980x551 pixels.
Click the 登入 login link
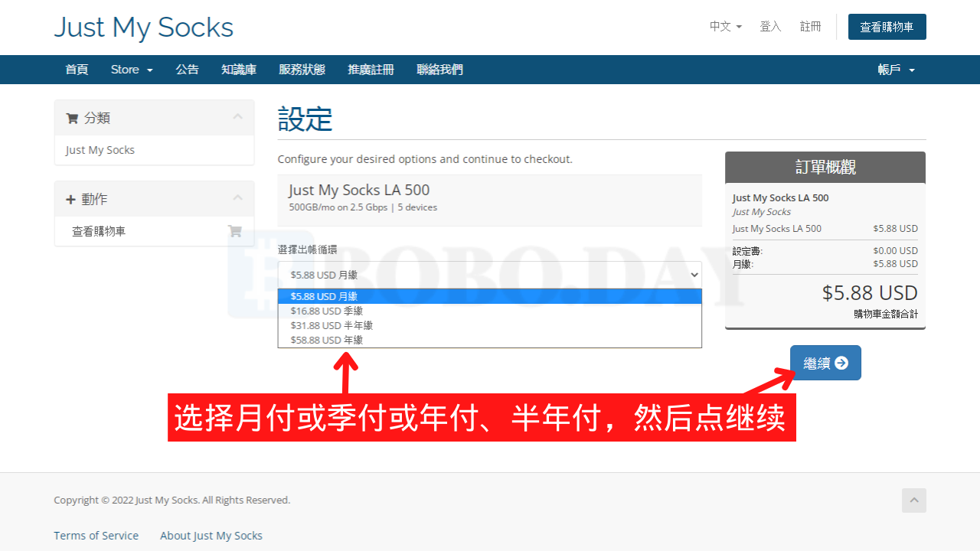tap(770, 26)
